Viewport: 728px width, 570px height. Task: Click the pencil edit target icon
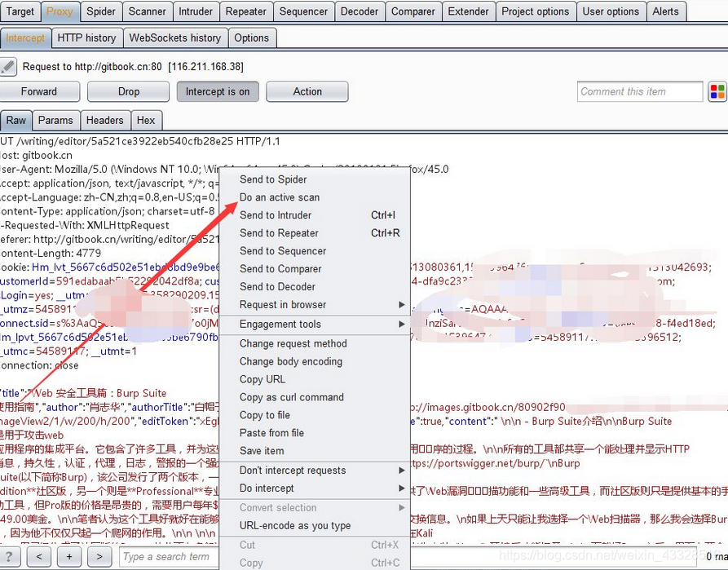tap(8, 67)
